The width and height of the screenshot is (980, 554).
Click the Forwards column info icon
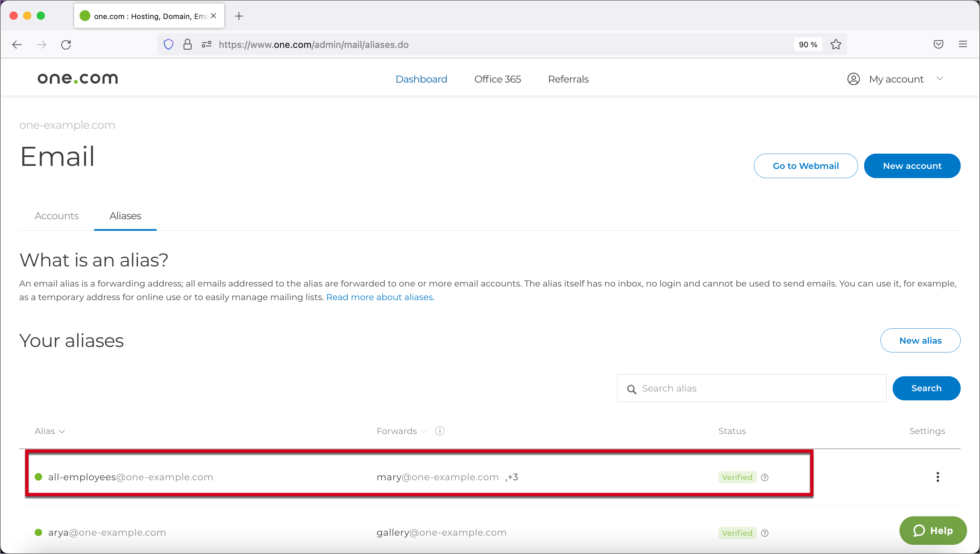click(440, 431)
